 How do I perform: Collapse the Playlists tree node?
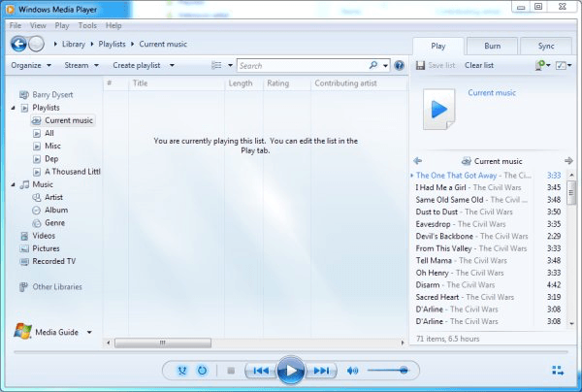(x=13, y=108)
